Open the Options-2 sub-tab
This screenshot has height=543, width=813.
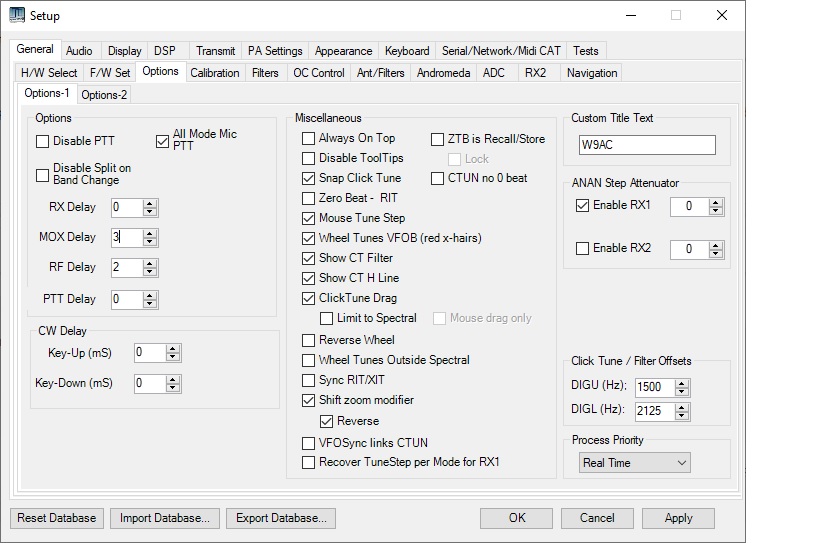[104, 95]
